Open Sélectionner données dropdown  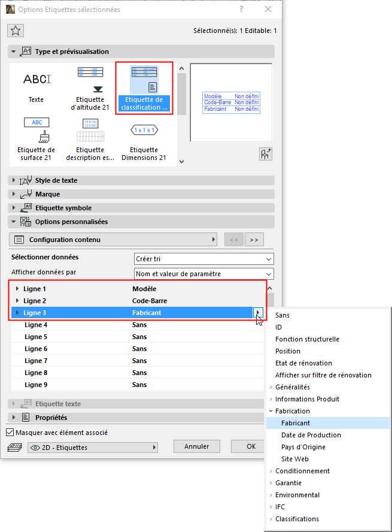point(204,259)
